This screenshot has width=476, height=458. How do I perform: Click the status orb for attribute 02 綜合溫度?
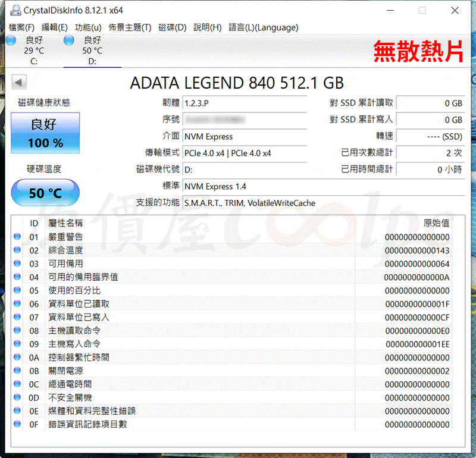click(x=17, y=250)
